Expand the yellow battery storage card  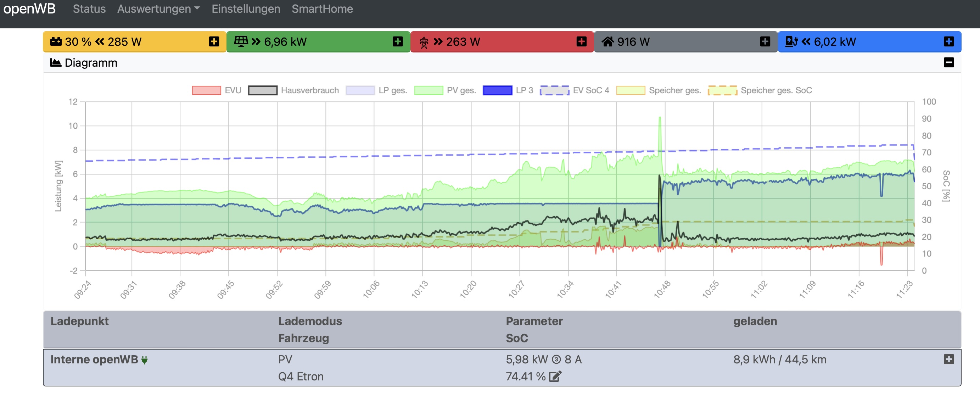(x=214, y=41)
